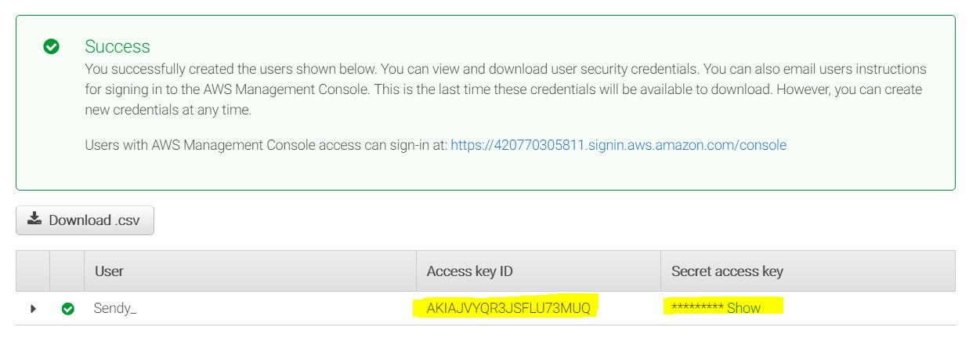980x338 pixels.
Task: Click the empty header cell above expand arrow
Action: [x=33, y=271]
